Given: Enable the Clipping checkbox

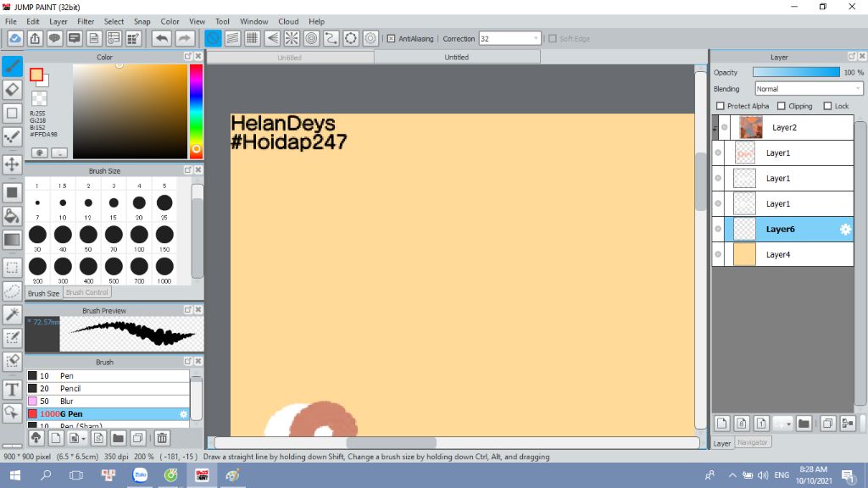Looking at the screenshot, I should [781, 106].
